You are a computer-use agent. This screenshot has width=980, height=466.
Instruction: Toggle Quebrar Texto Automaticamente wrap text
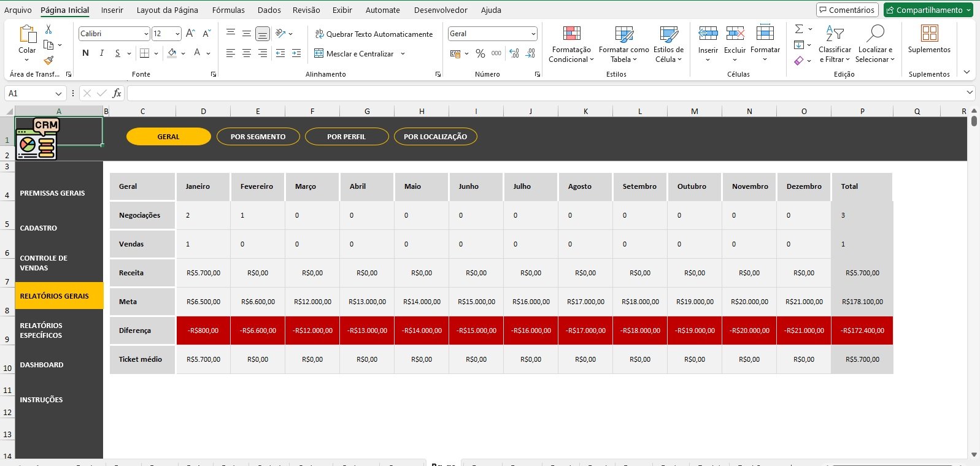[x=374, y=34]
